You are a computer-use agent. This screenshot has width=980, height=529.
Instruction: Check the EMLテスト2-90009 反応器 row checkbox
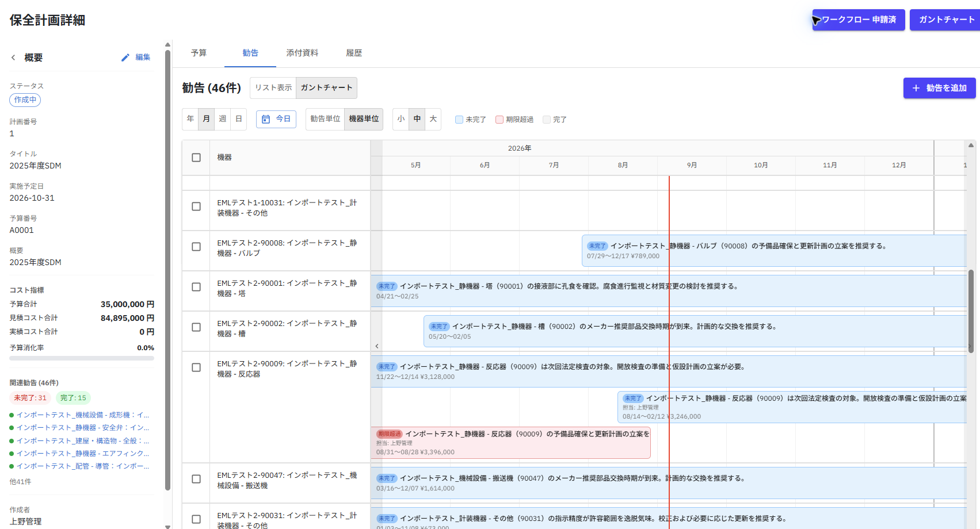click(196, 367)
